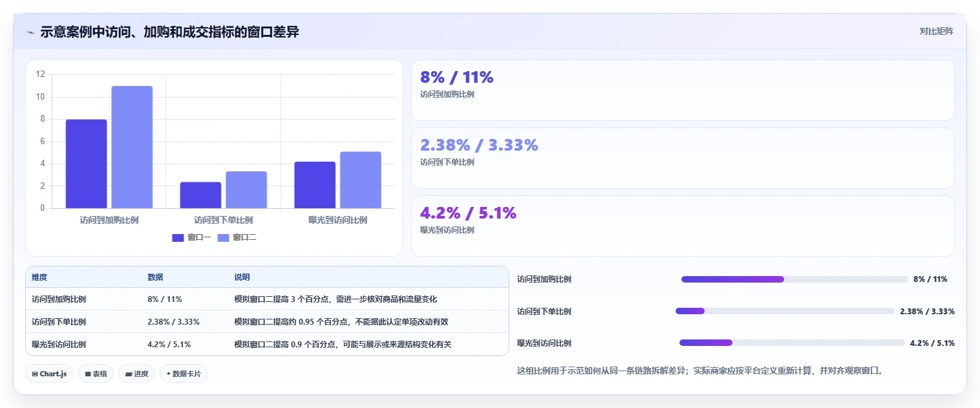The width and height of the screenshot is (980, 408).
Task: Click the chart x-axis label 访问到加购比例
Action: pyautogui.click(x=109, y=220)
